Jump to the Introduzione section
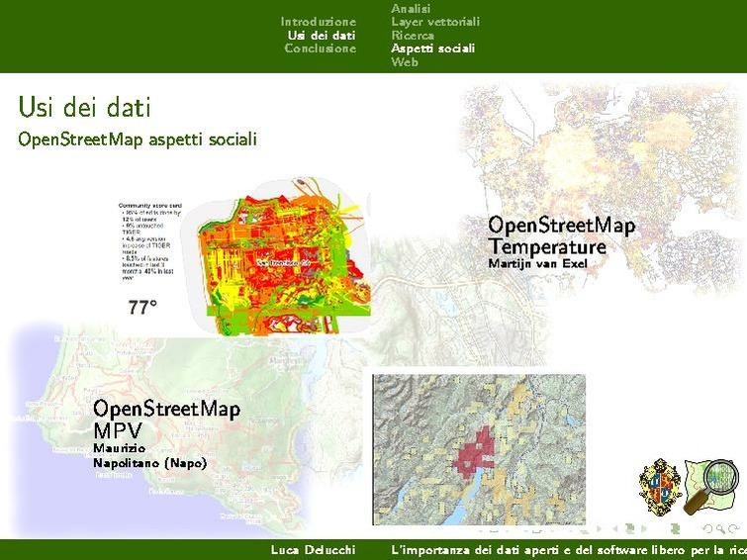 (x=319, y=22)
